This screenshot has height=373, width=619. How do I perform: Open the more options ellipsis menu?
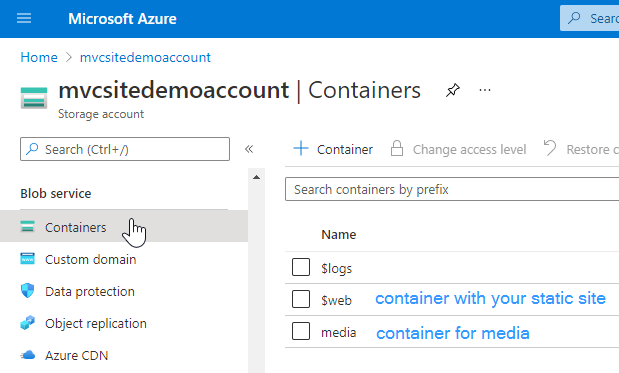(485, 90)
